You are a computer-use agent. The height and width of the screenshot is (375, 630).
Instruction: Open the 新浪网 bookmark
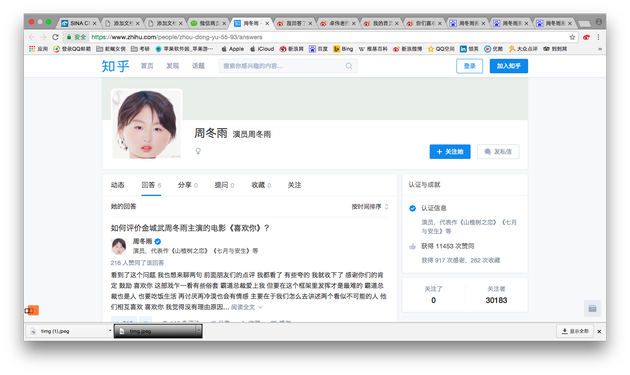coord(291,49)
